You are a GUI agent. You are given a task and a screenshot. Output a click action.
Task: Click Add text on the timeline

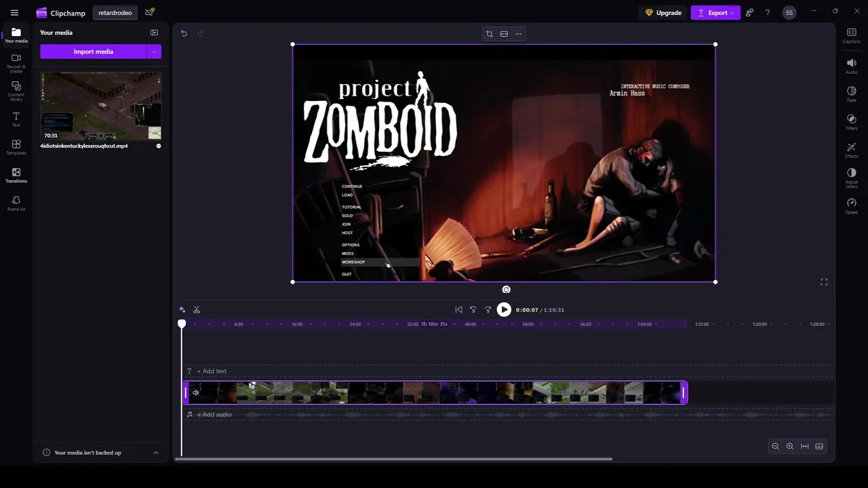click(212, 371)
